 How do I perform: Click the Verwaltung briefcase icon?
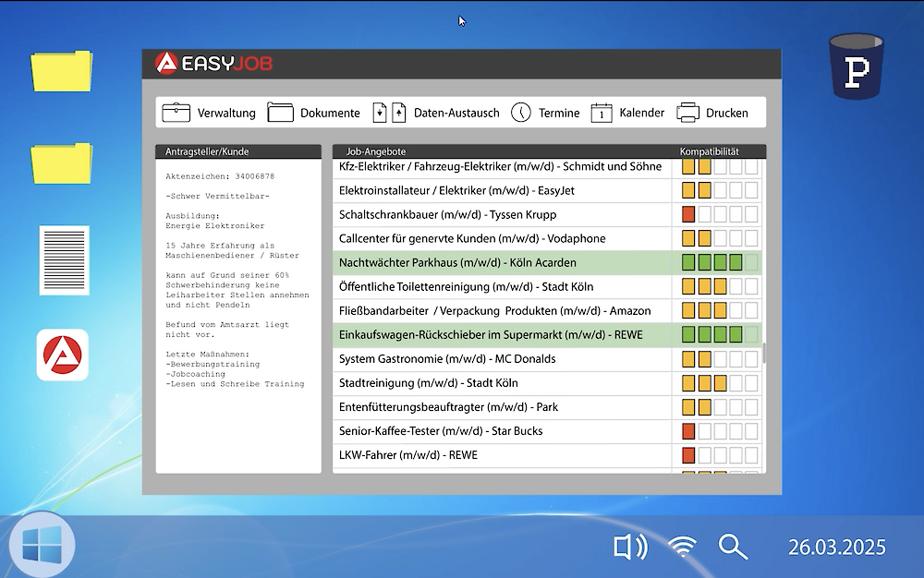pyautogui.click(x=176, y=113)
